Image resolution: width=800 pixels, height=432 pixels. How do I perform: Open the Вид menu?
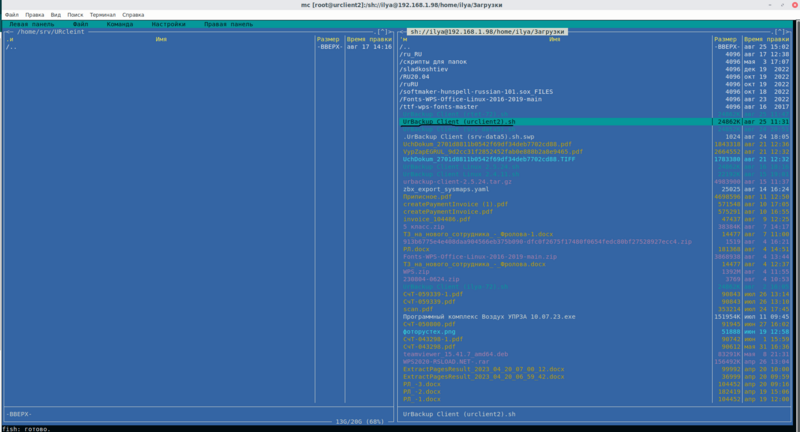pos(56,15)
